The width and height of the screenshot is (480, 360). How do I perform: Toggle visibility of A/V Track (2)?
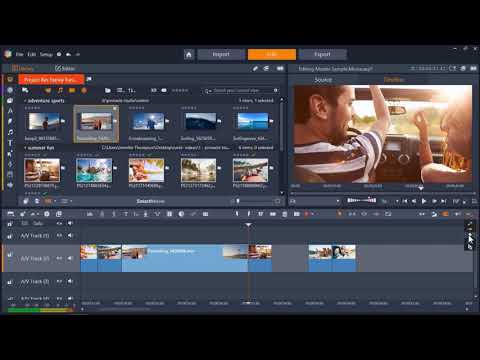(59, 258)
